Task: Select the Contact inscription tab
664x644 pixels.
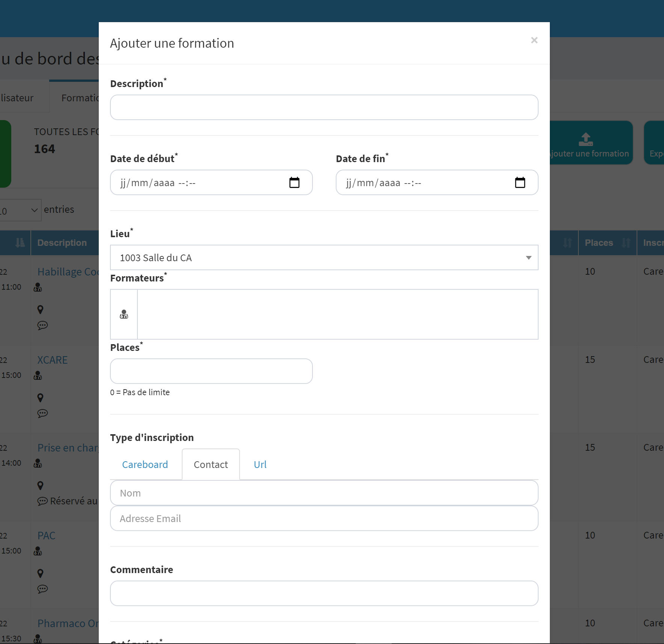Action: [x=211, y=465]
